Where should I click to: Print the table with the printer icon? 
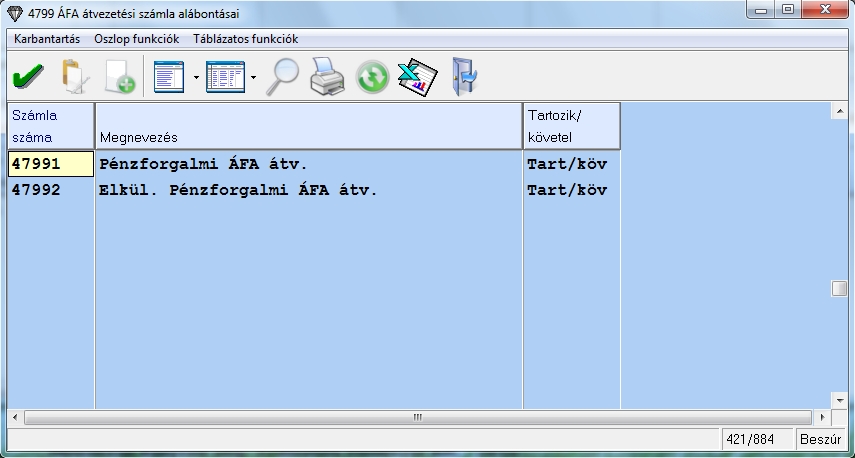[327, 76]
